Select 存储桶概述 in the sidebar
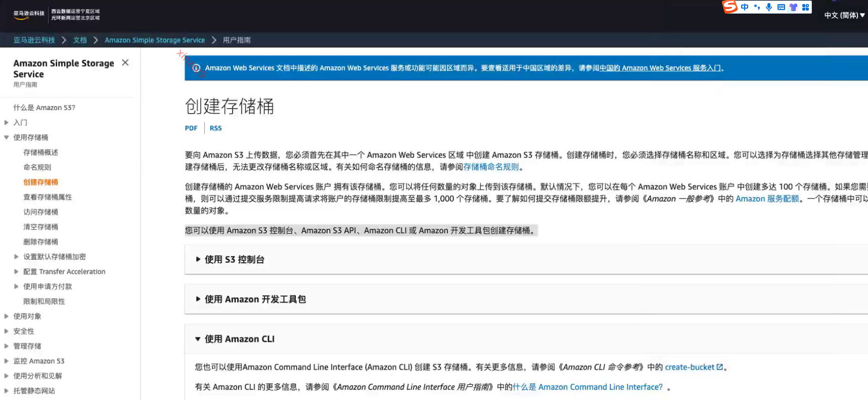 point(40,153)
